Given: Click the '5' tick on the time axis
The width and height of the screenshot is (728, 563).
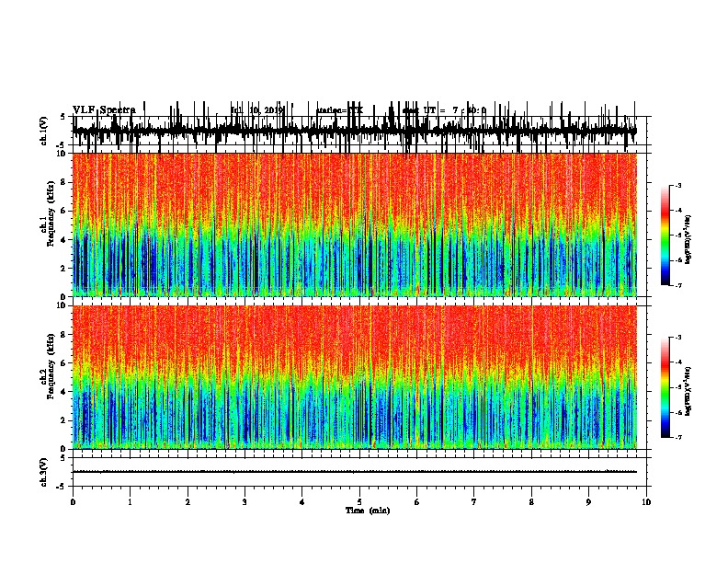Looking at the screenshot, I should (359, 501).
